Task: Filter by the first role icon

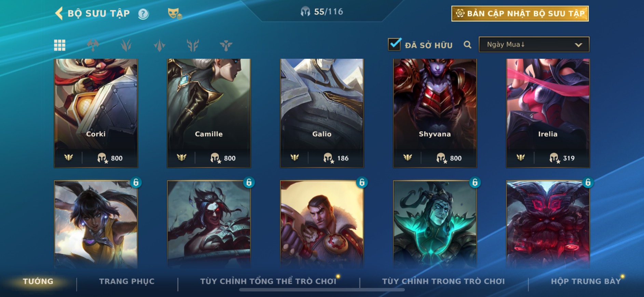Action: click(93, 45)
